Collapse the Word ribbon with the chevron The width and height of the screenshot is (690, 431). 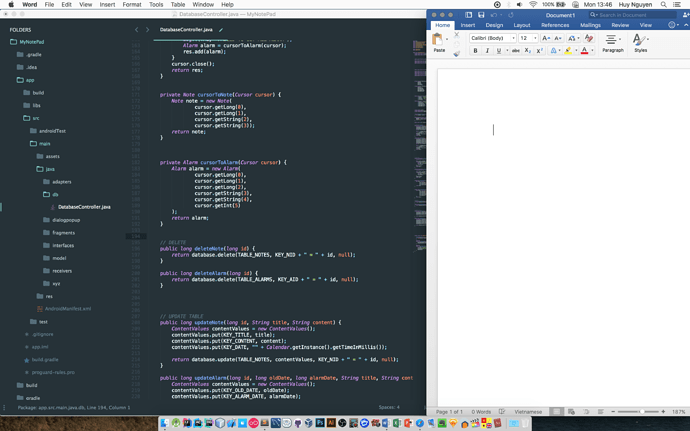[x=686, y=25]
